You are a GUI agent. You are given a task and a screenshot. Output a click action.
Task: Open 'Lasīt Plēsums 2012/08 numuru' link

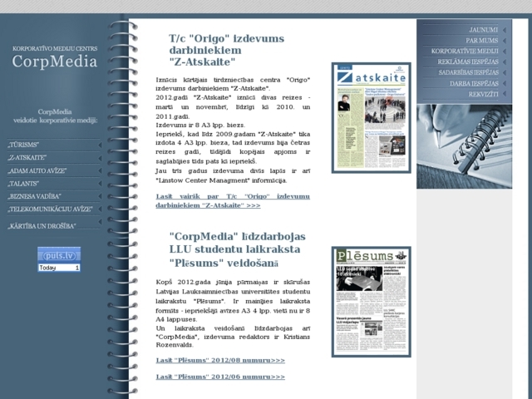point(220,360)
